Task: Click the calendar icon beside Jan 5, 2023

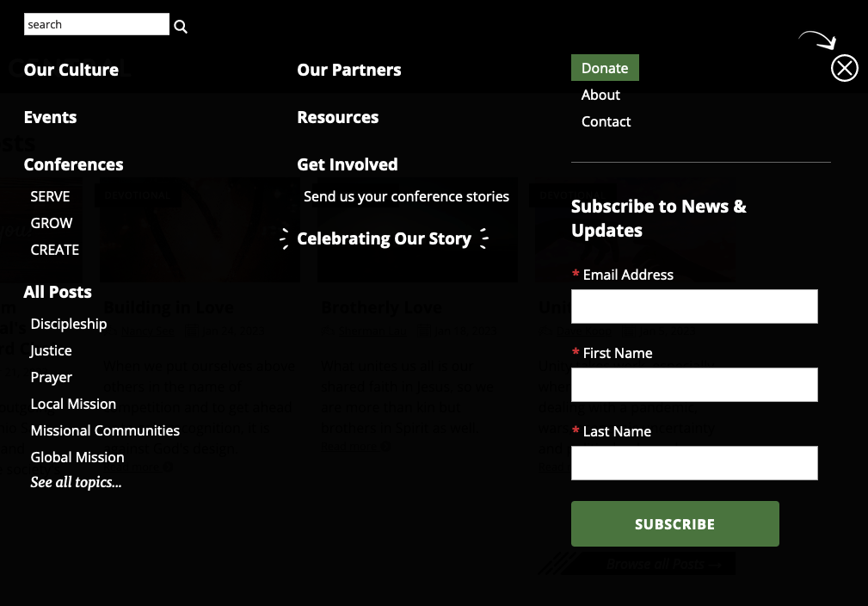Action: pyautogui.click(x=629, y=332)
